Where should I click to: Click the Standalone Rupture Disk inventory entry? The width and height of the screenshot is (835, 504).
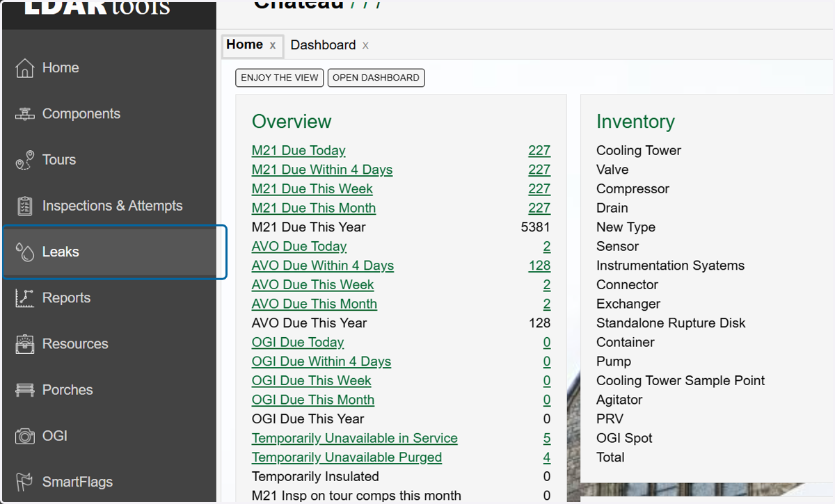click(x=671, y=323)
